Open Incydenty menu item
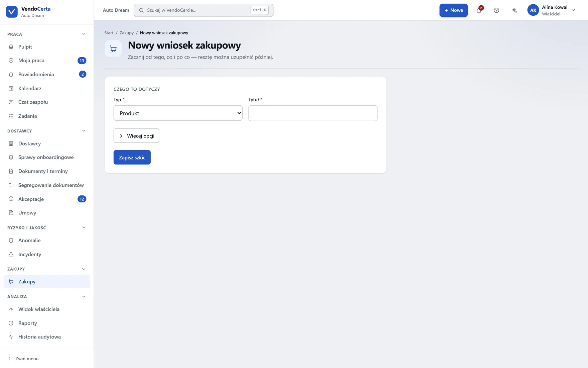The image size is (588, 368). click(x=47, y=254)
